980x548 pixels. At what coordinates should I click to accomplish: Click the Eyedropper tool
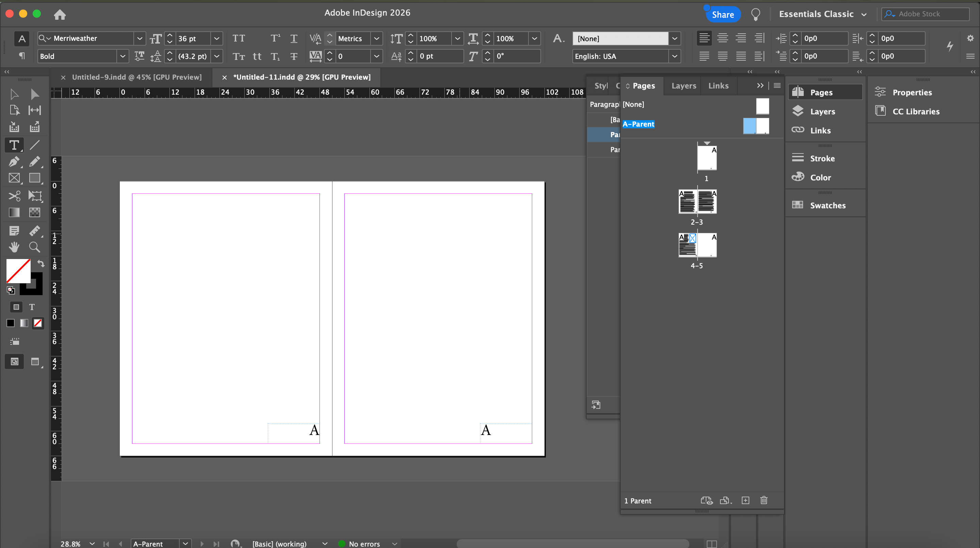point(35,231)
